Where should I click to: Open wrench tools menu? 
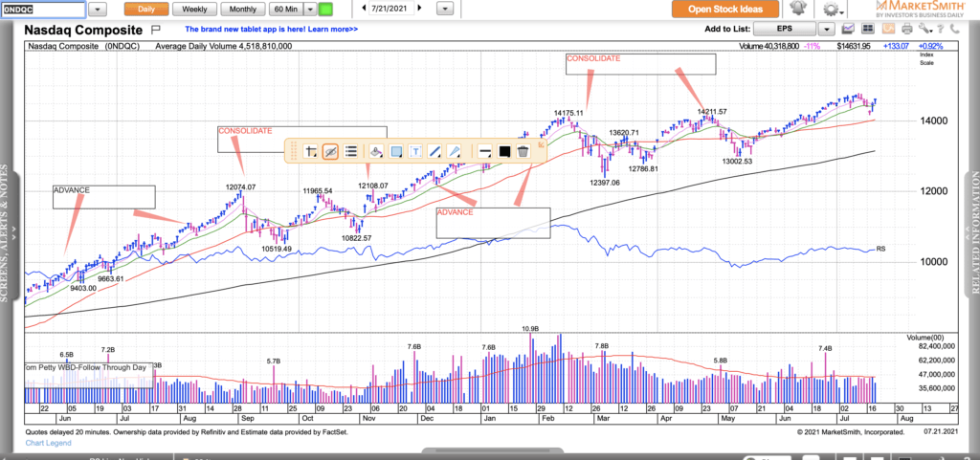click(925, 29)
